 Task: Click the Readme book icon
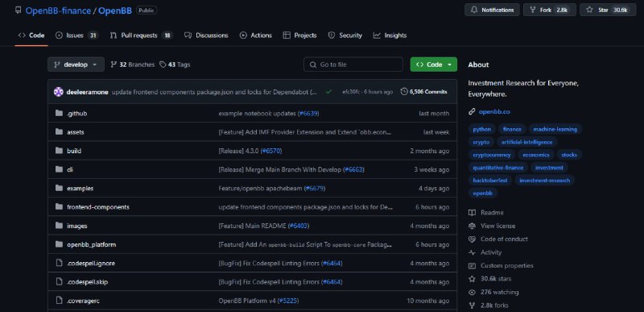coord(473,213)
